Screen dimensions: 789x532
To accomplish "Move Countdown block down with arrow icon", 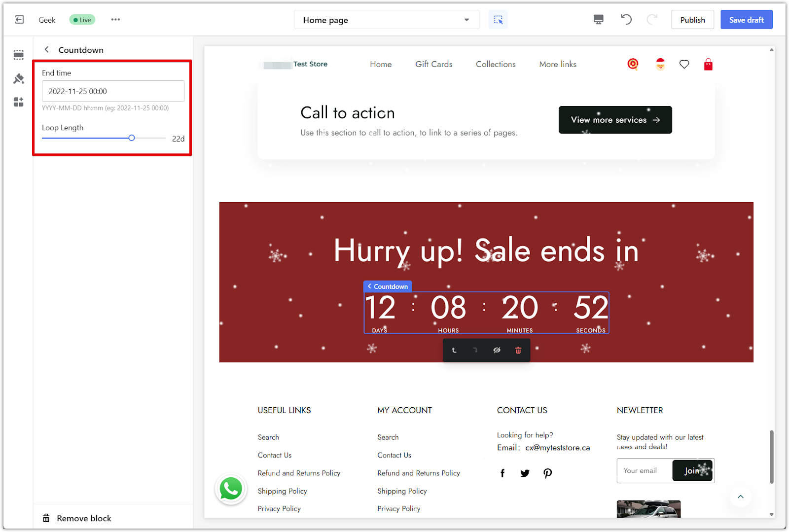I will (475, 350).
